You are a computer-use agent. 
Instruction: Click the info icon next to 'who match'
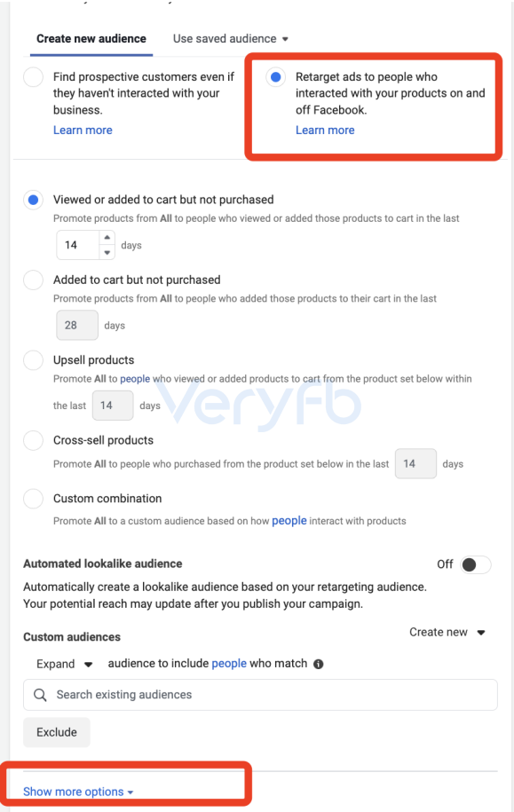pos(319,664)
